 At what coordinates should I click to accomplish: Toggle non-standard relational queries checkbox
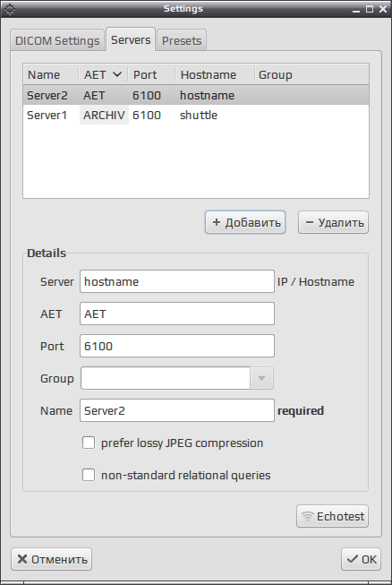click(x=89, y=475)
